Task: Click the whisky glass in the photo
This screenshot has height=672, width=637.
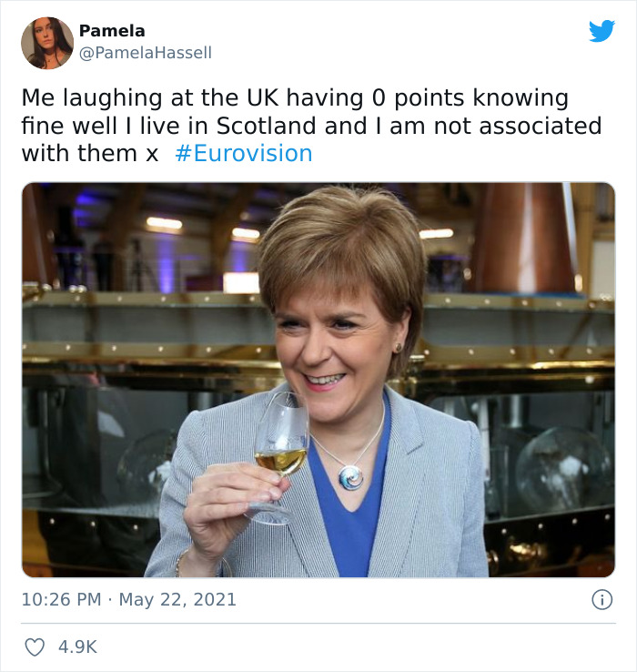Action: click(x=279, y=456)
